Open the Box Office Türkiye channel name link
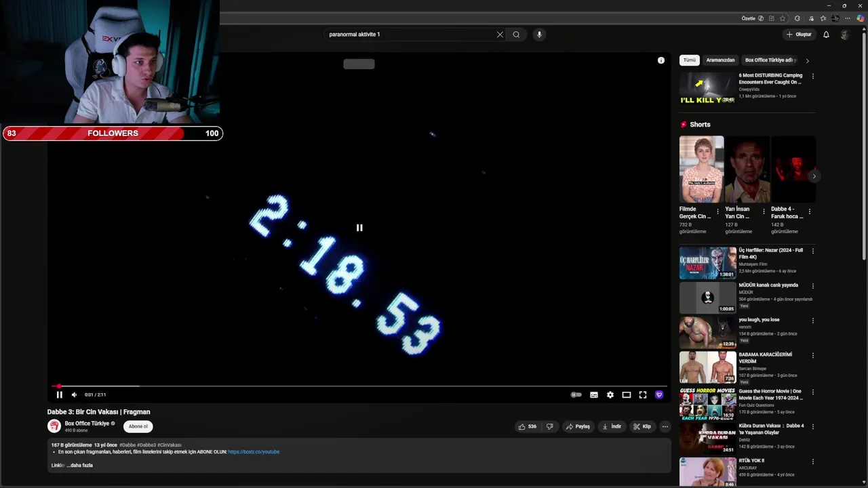868x488 pixels. pyautogui.click(x=87, y=424)
